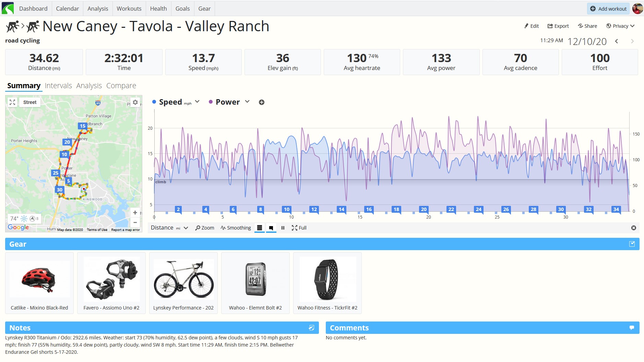This screenshot has height=362, width=644.
Task: Open the chart Zoom tool
Action: pyautogui.click(x=205, y=228)
